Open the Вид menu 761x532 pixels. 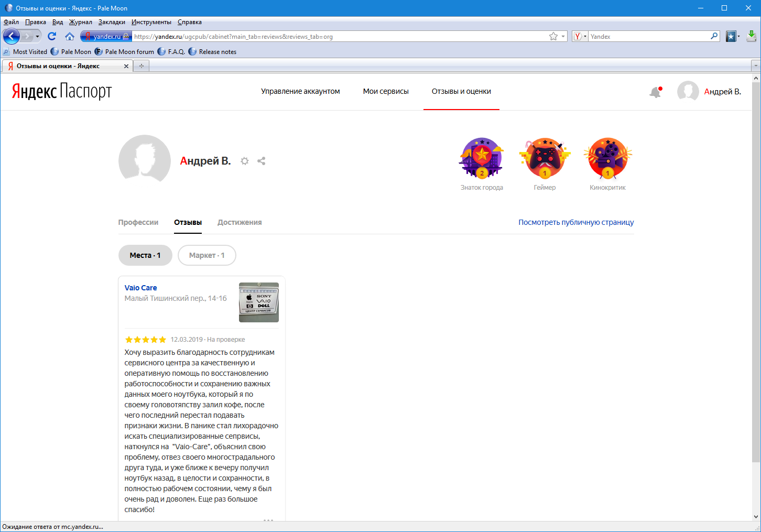point(58,22)
